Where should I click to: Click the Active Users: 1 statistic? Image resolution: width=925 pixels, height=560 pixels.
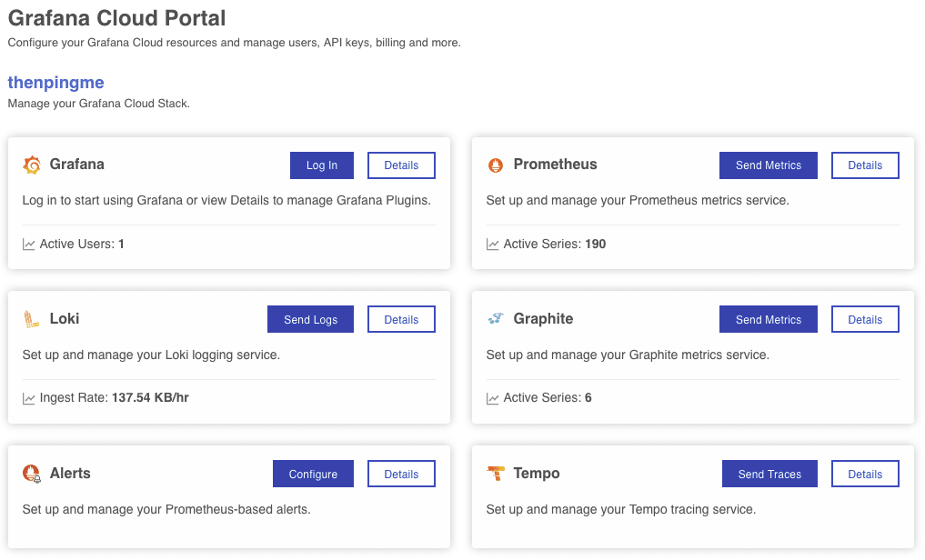tap(82, 244)
